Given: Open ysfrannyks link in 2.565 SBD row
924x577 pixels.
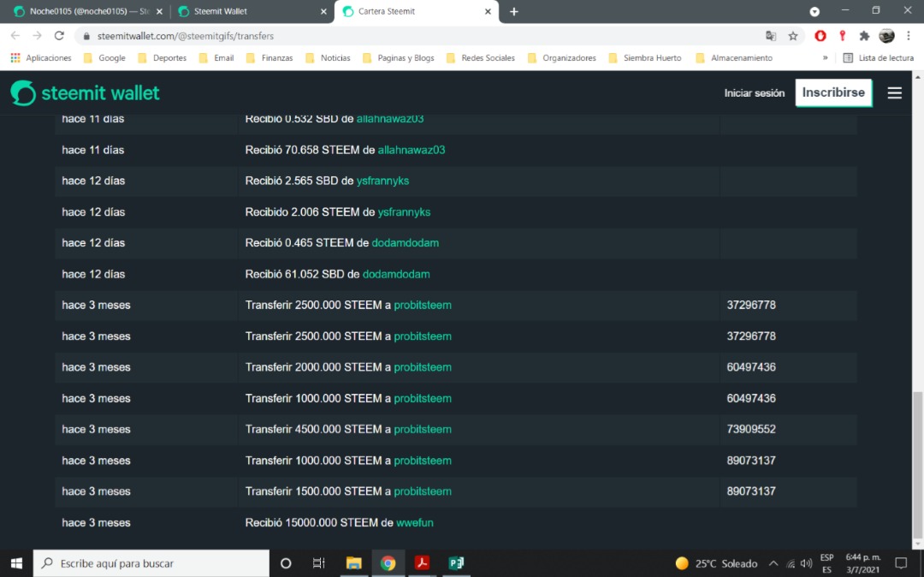Looking at the screenshot, I should point(382,181).
